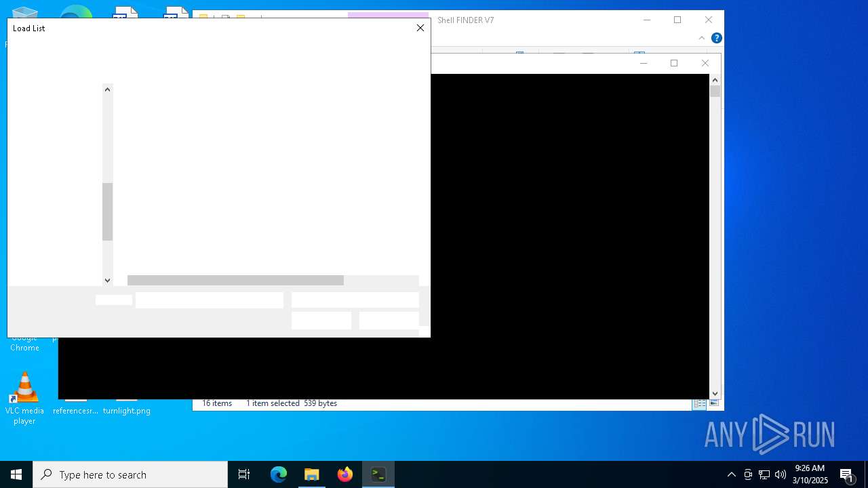Close the black console window
This screenshot has width=868, height=488.
tap(705, 63)
